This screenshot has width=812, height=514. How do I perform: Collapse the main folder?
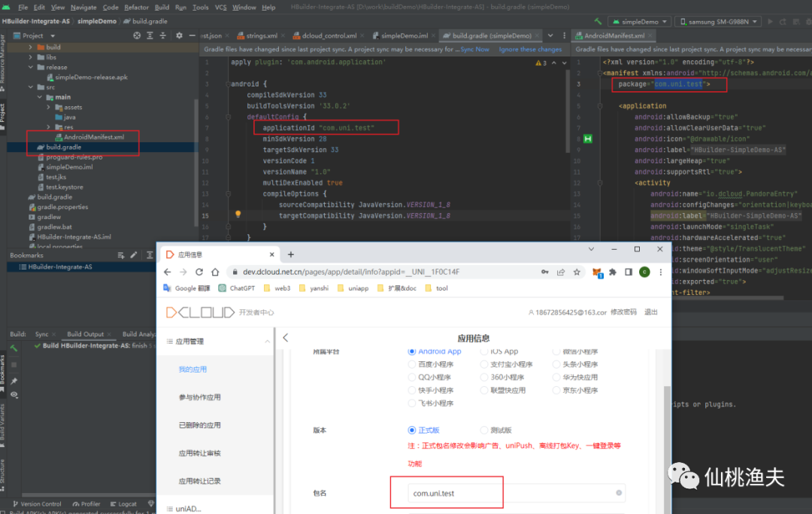[x=39, y=97]
